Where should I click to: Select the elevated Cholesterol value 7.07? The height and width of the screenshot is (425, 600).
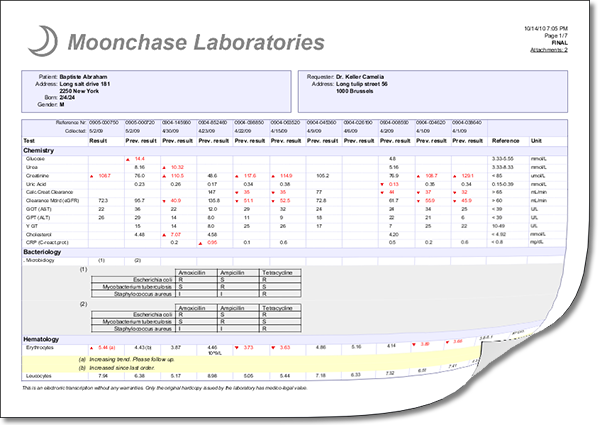point(176,234)
